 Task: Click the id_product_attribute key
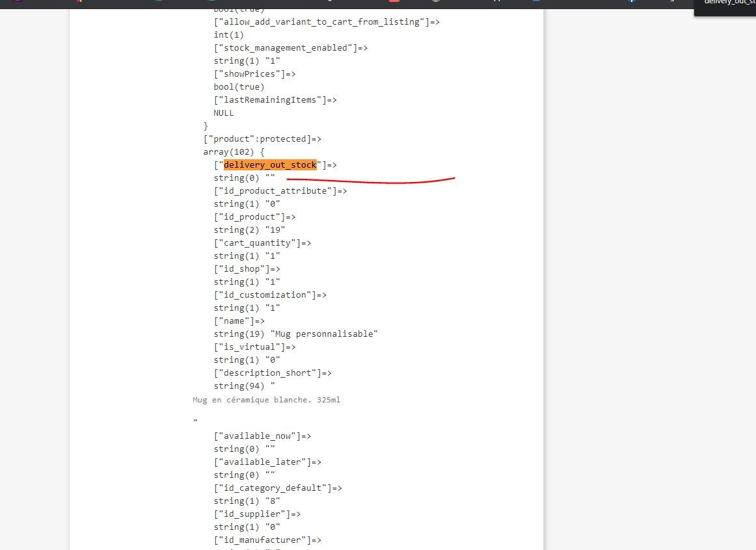(280, 190)
